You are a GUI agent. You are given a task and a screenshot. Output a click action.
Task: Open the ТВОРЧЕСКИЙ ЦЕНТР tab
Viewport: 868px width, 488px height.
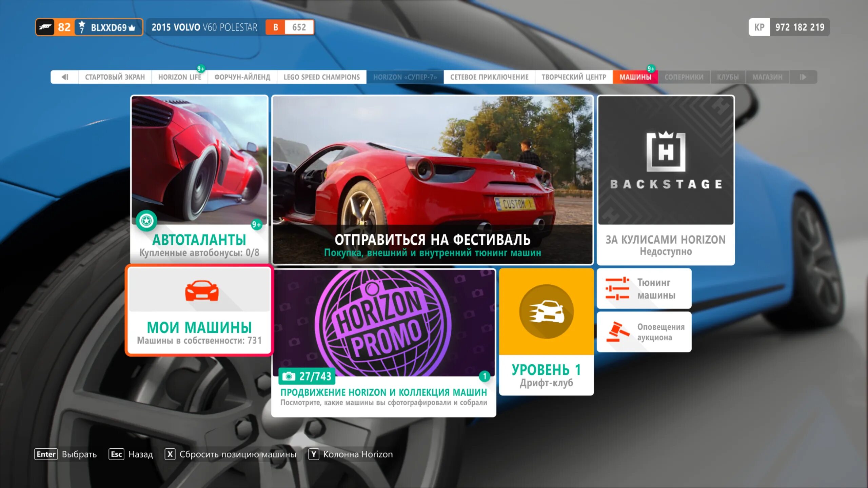click(574, 77)
